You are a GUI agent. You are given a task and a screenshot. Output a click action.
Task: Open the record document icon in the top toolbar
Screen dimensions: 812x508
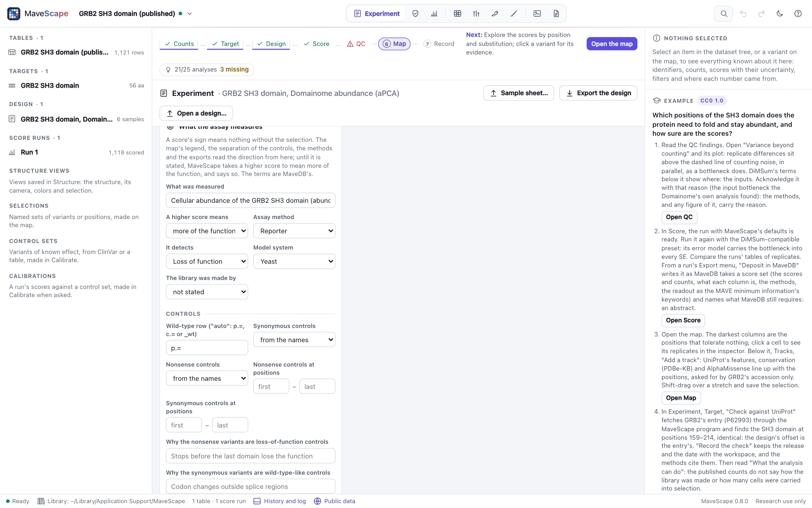coord(556,13)
